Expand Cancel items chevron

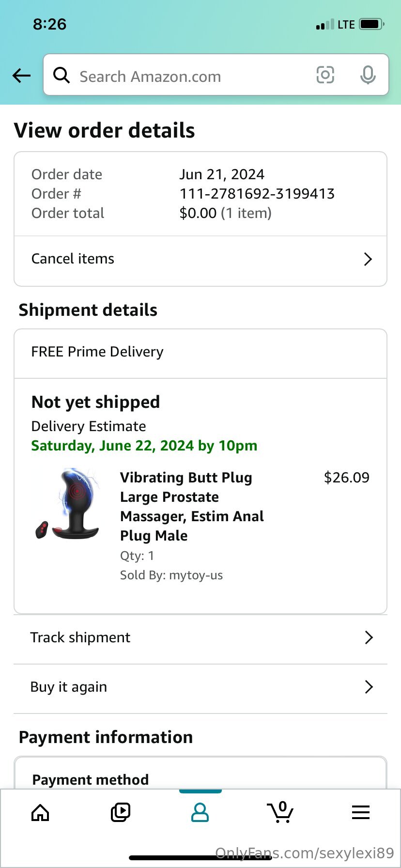368,259
